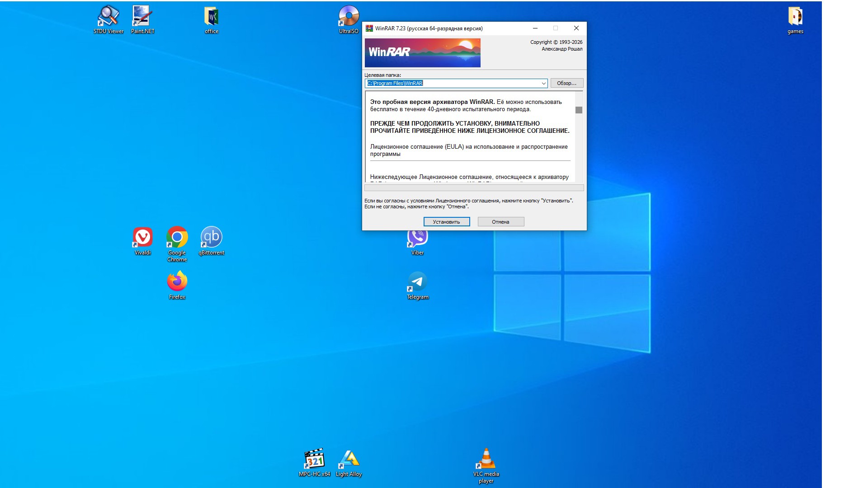Click the Установить button
The height and width of the screenshot is (488, 868).
coord(447,222)
